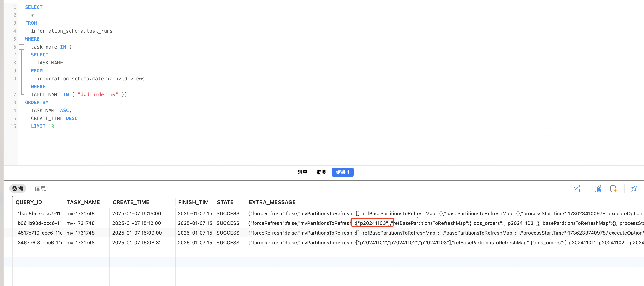Screen dimensions: 644x286
Task: Click ORDER BY keyword on line 13
Action: click(37, 103)
